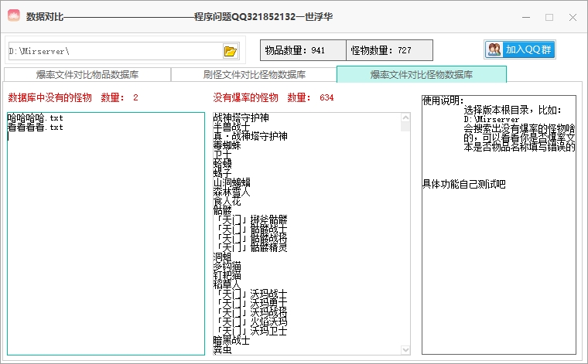
Task: Select 稻草人 in monster list
Action: [x=227, y=284]
